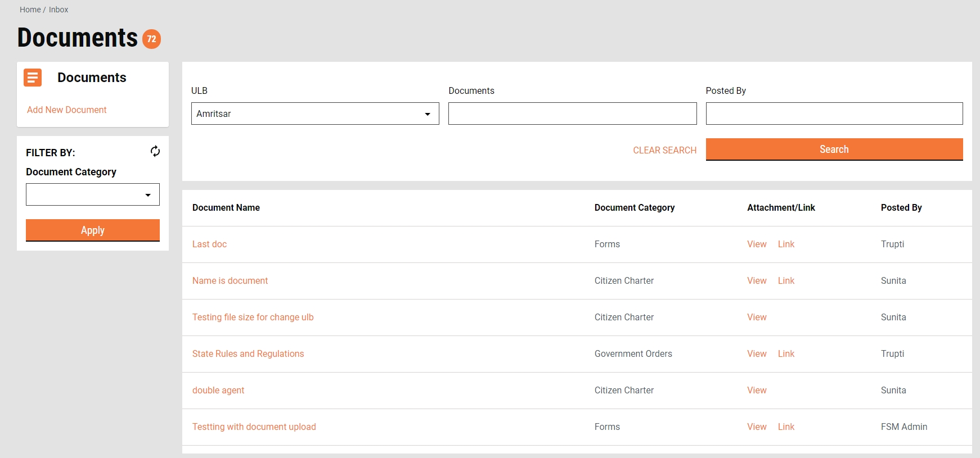Image resolution: width=980 pixels, height=458 pixels.
Task: Open Inbox breadcrumb link
Action: (59, 10)
